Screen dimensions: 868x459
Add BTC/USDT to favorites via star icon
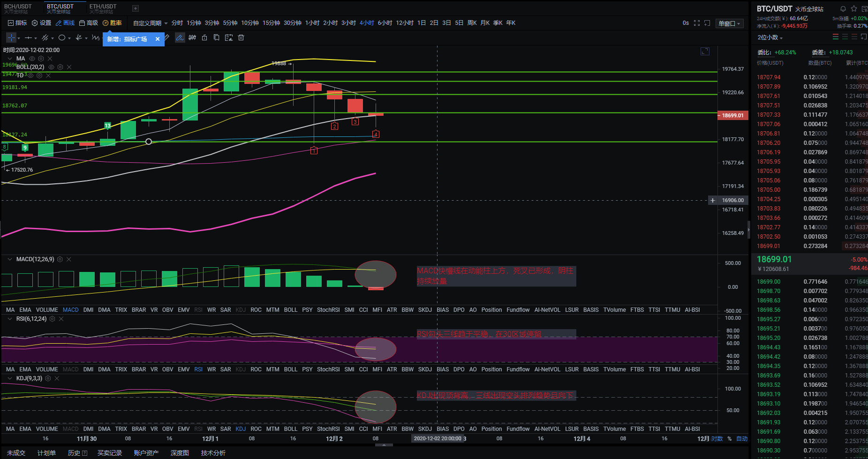853,8
